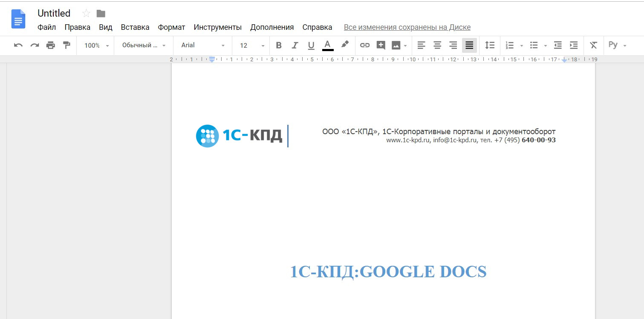Increase the paragraph indent

coord(574,45)
